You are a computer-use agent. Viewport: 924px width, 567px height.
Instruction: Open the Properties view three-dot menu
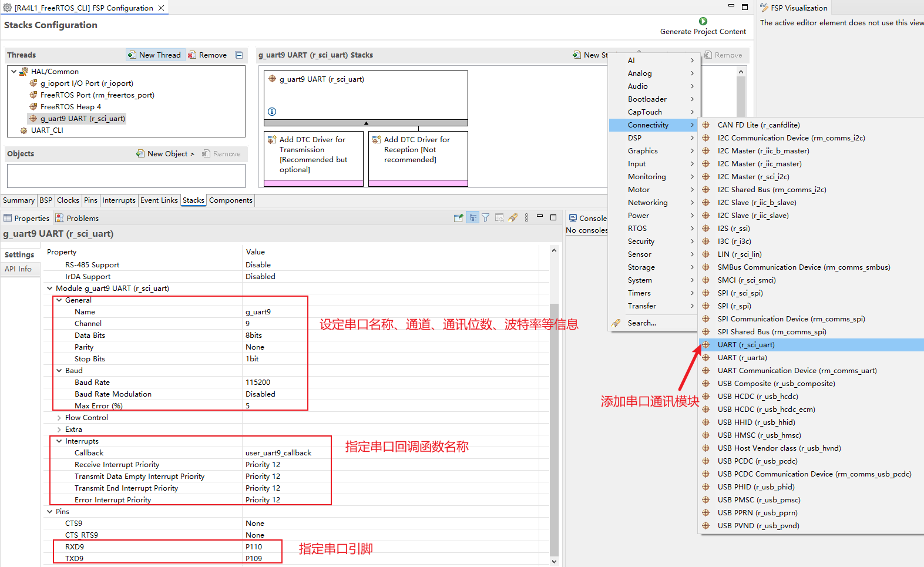[526, 218]
